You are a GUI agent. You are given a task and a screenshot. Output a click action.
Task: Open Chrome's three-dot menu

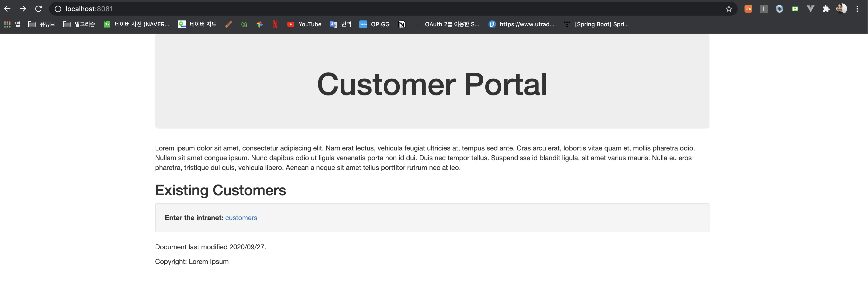point(857,9)
